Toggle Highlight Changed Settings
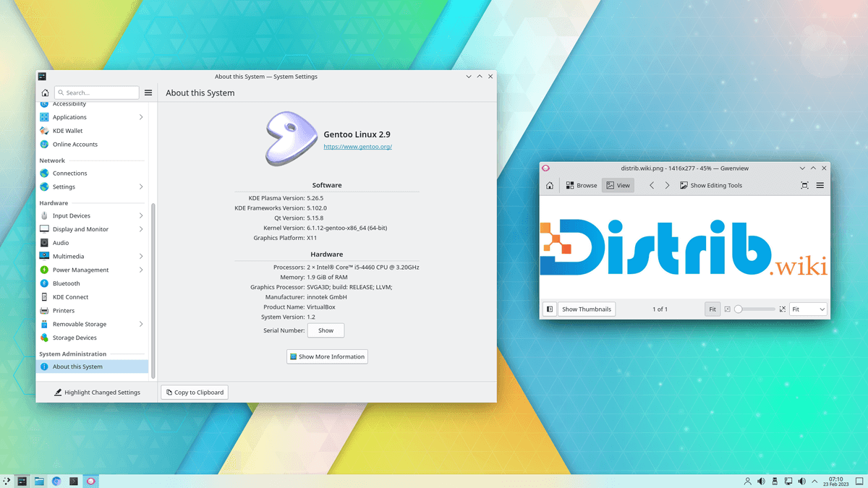 click(97, 393)
